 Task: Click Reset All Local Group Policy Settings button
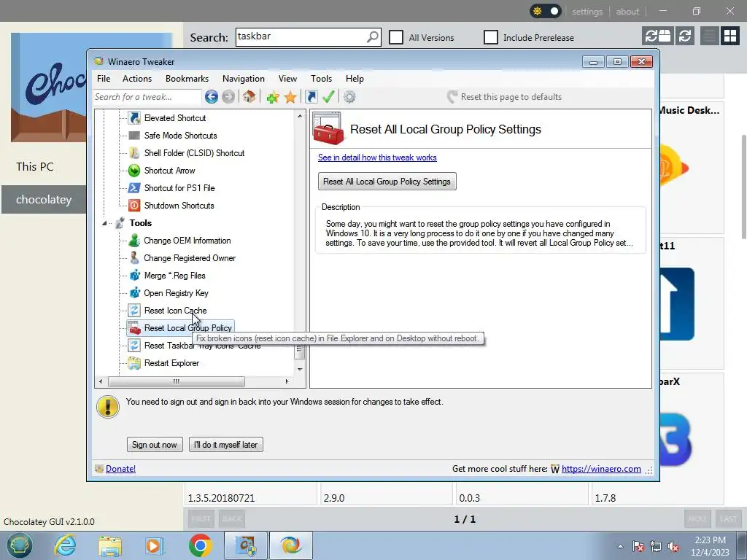pos(387,182)
